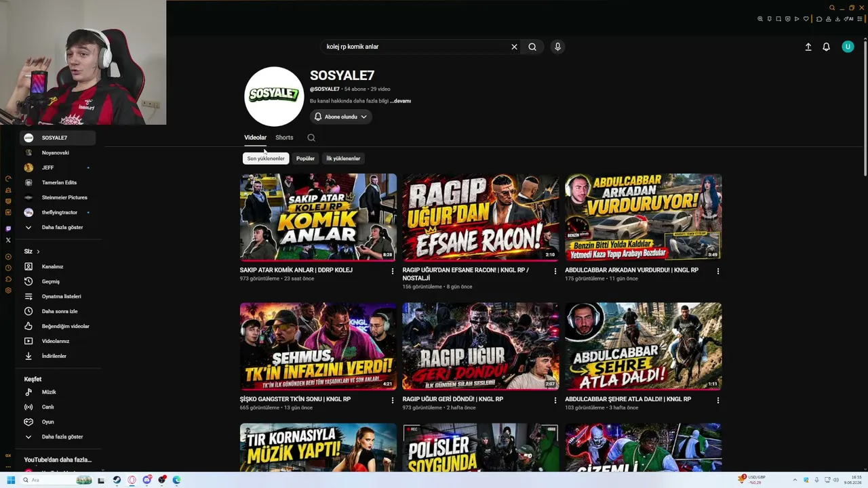Open the notifications bell in the header
The height and width of the screenshot is (488, 868).
click(826, 47)
